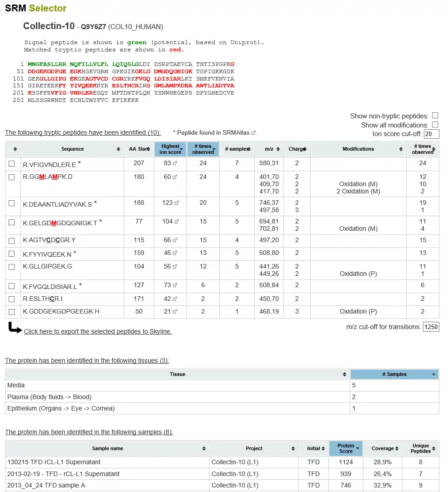Sort peptides by Highest ion score column
The height and width of the screenshot is (492, 448).
click(171, 149)
